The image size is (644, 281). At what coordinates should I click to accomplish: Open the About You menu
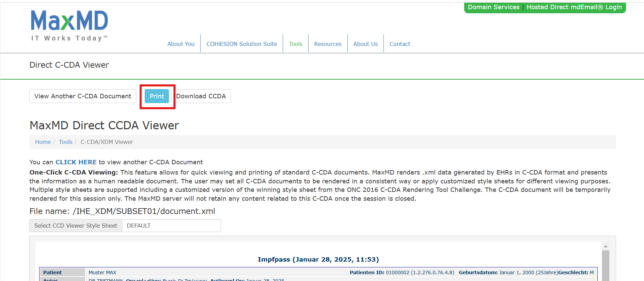[x=181, y=44]
